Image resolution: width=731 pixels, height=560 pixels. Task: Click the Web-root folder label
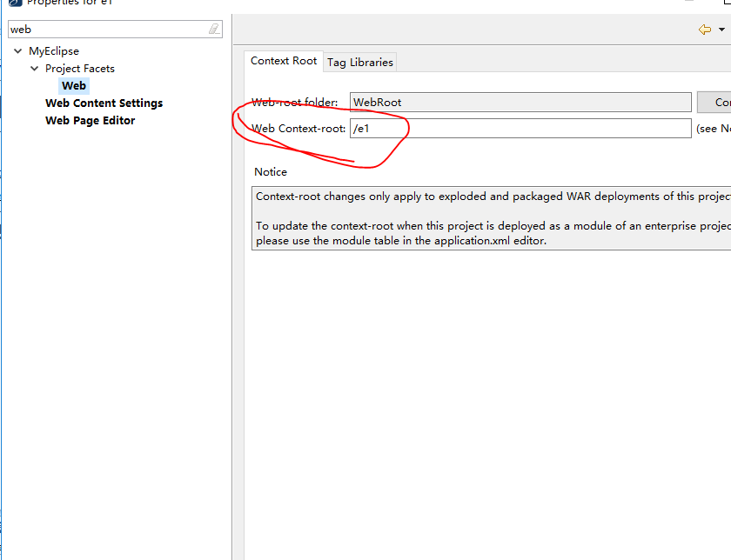295,103
